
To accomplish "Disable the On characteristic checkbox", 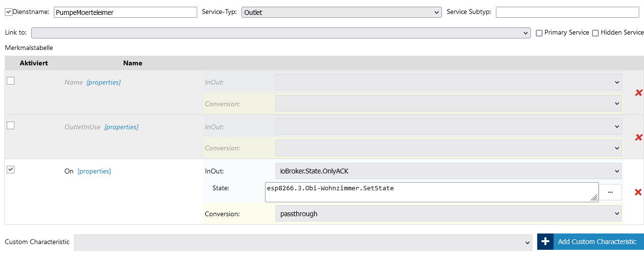I will pyautogui.click(x=11, y=170).
